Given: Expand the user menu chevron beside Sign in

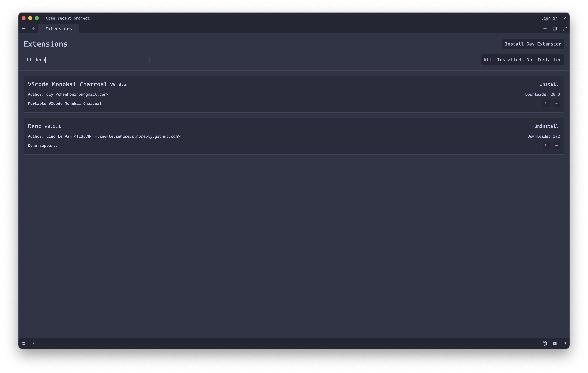Looking at the screenshot, I should pyautogui.click(x=564, y=18).
